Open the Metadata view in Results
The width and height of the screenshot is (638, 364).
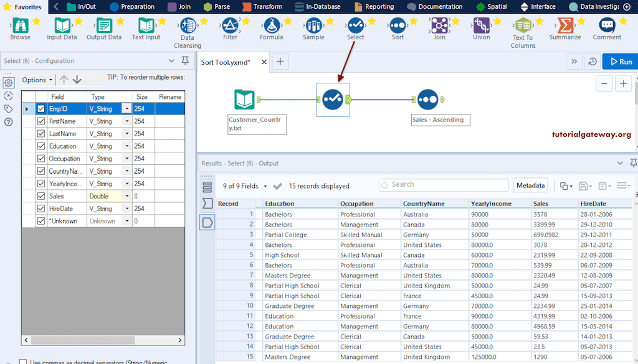(x=530, y=185)
